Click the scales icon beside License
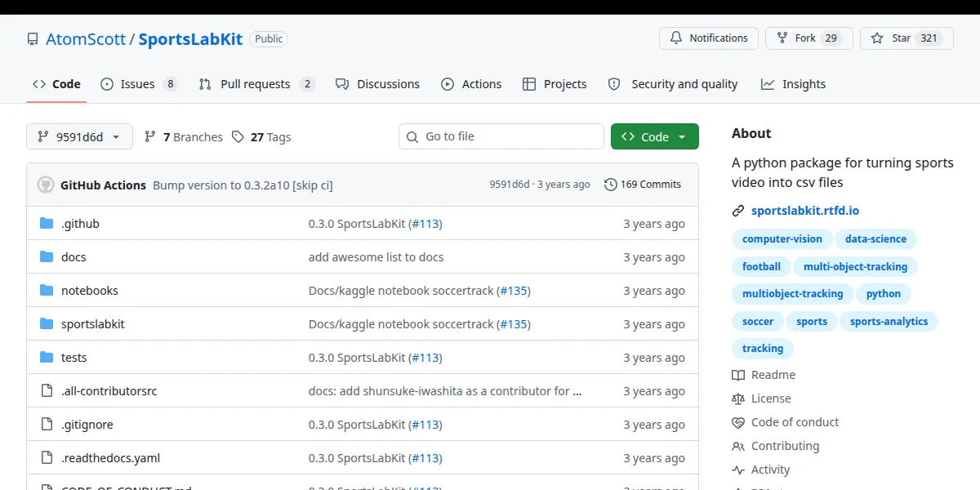Image resolution: width=980 pixels, height=490 pixels. [x=738, y=399]
